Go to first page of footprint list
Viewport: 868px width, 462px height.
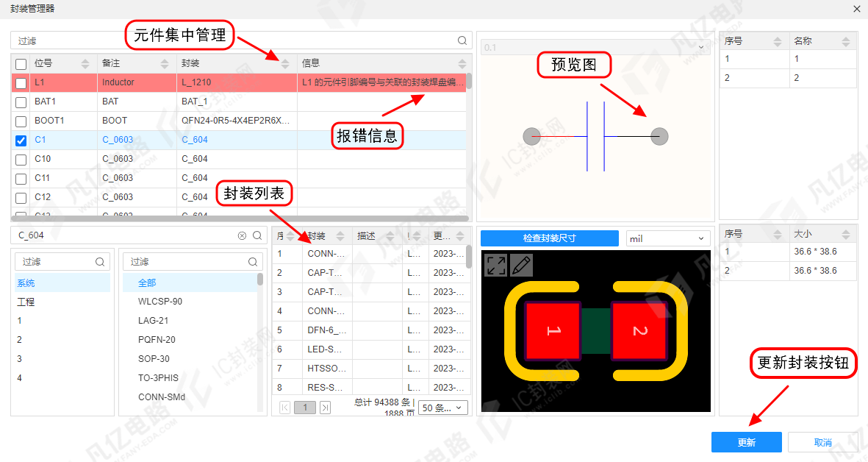(284, 408)
